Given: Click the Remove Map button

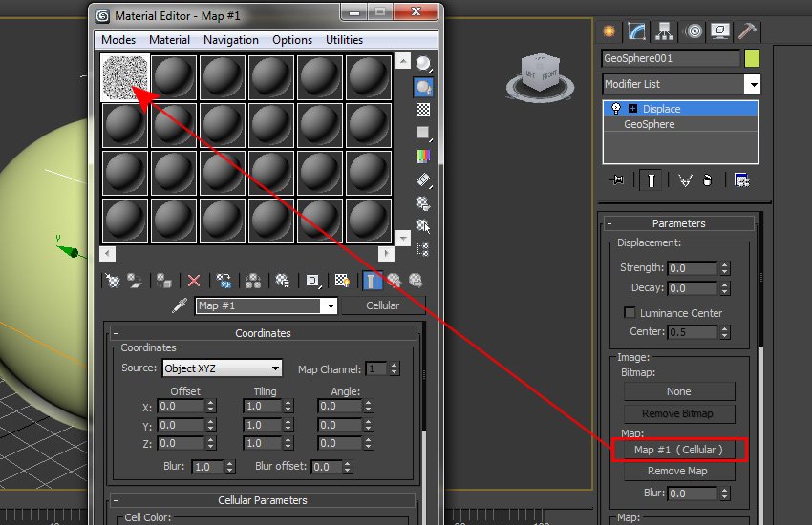Looking at the screenshot, I should tap(678, 471).
